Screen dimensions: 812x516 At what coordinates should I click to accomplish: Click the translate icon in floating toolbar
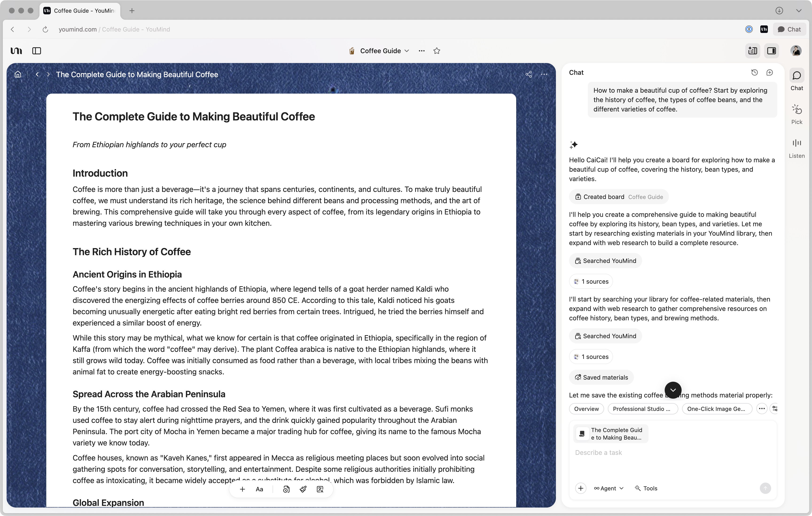320,489
